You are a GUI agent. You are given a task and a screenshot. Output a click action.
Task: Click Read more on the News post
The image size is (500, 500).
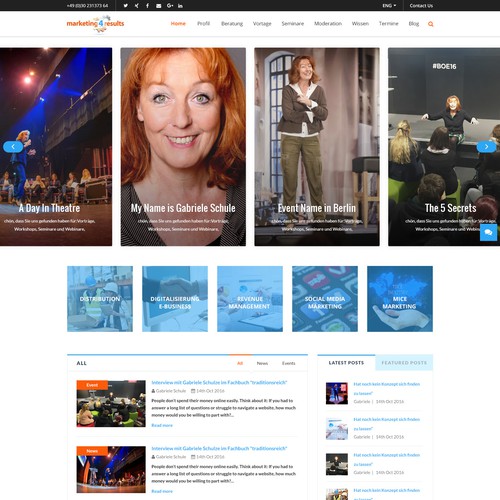point(162,491)
